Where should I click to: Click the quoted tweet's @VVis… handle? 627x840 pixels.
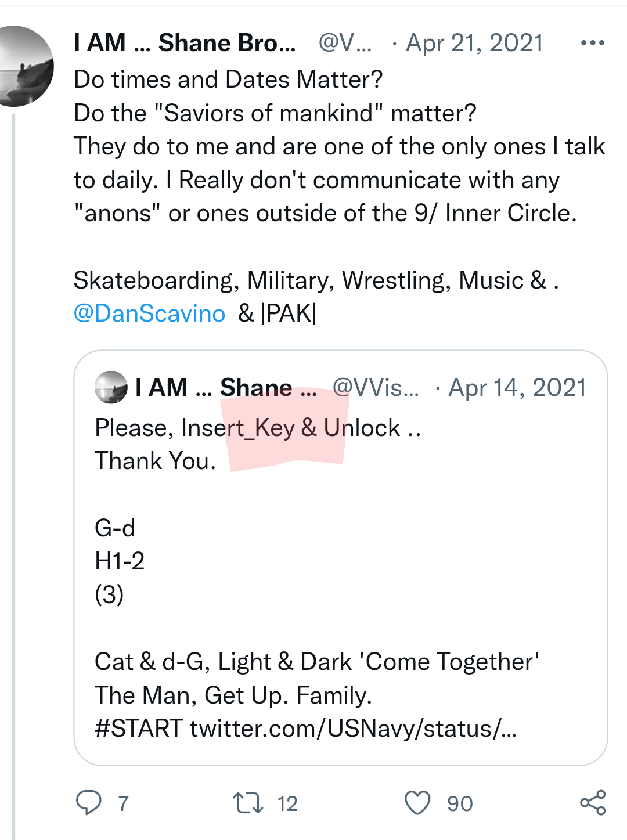point(376,387)
